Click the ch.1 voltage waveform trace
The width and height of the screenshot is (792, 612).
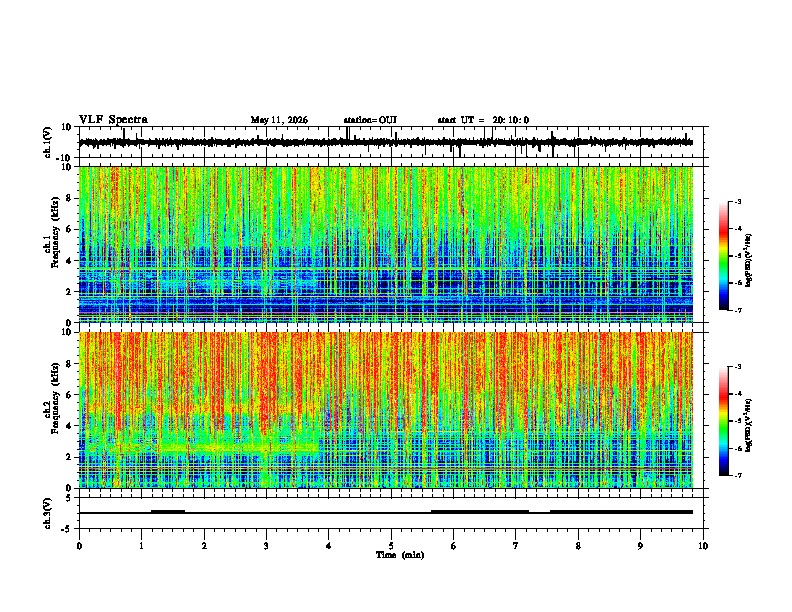coord(385,142)
